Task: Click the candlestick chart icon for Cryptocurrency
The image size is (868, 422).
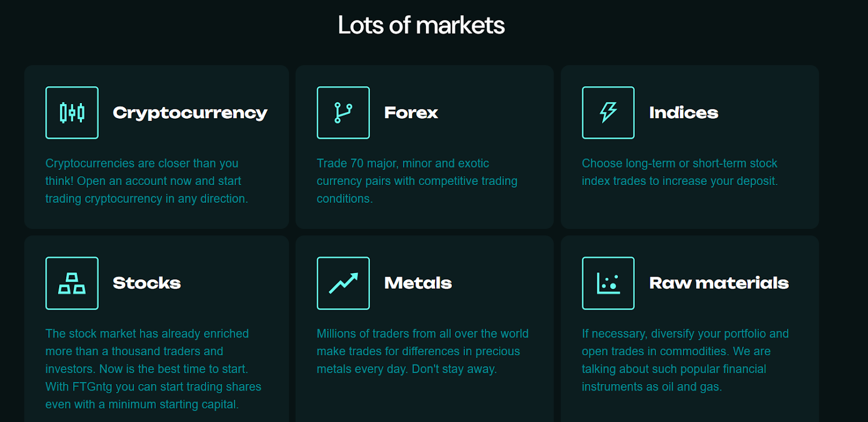Action: [72, 113]
